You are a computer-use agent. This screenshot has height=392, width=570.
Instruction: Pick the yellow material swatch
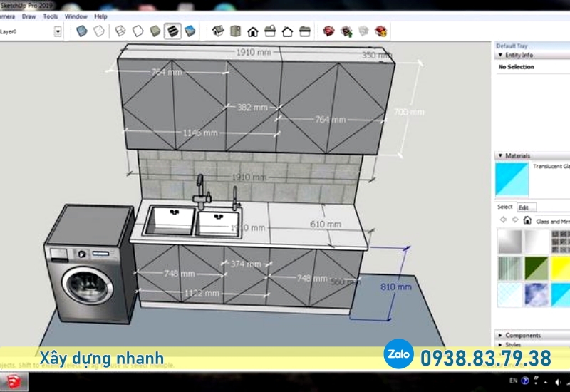click(559, 268)
